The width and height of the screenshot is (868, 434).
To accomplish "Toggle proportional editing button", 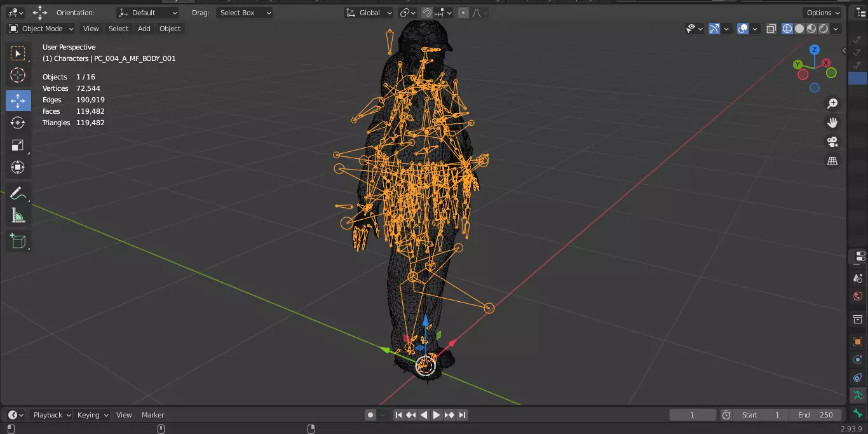I will (463, 13).
